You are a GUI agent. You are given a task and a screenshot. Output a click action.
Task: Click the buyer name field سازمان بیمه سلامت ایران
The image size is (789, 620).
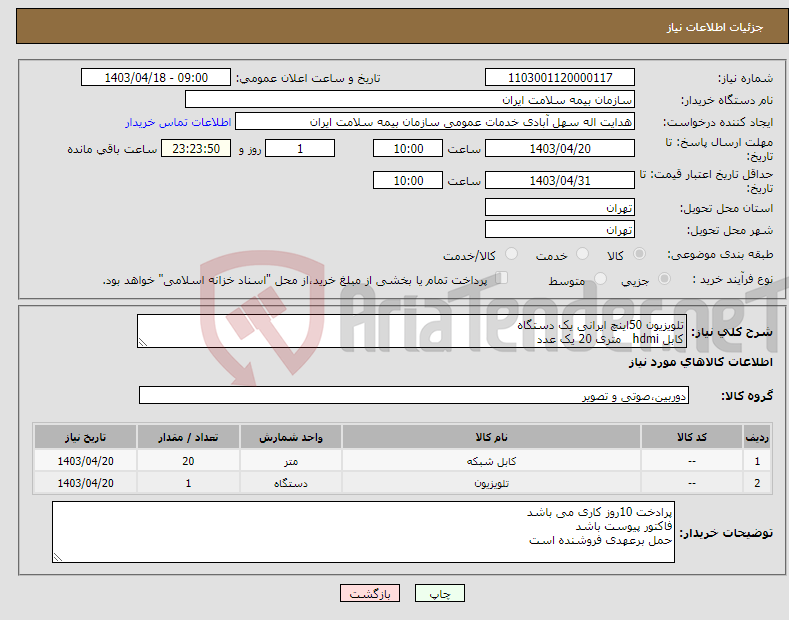tap(410, 99)
